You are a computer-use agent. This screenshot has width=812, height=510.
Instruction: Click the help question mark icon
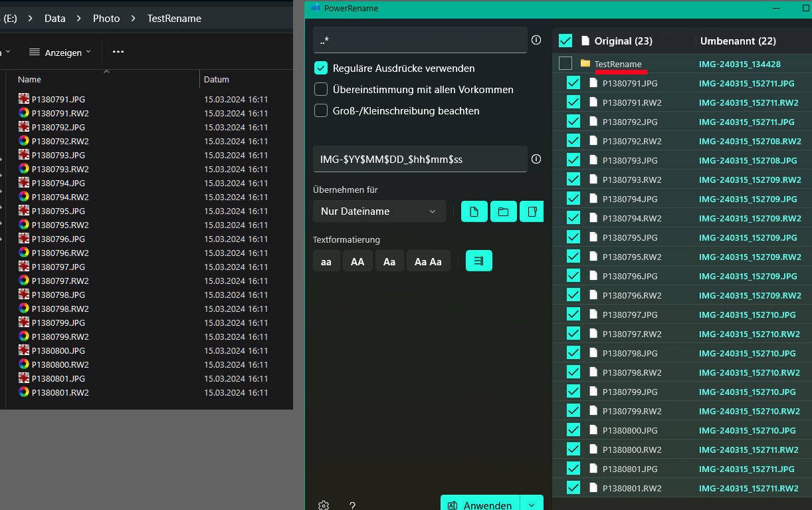click(x=353, y=505)
